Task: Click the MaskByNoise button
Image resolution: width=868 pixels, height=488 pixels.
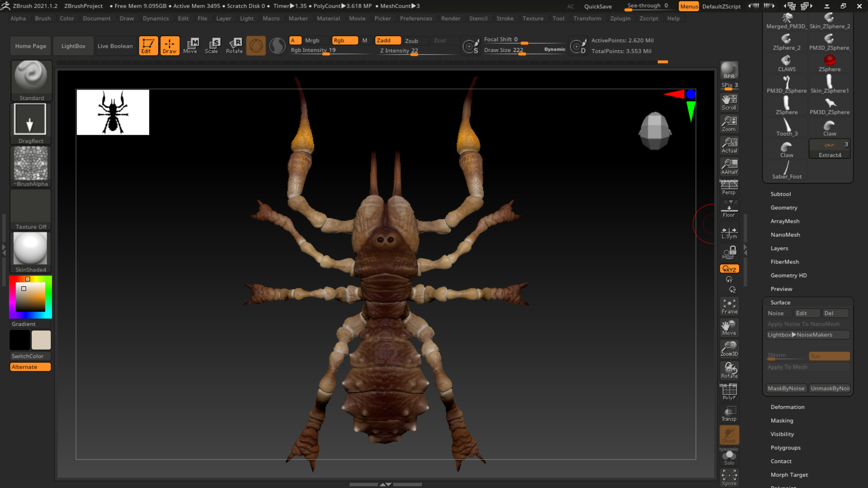Action: [x=786, y=388]
